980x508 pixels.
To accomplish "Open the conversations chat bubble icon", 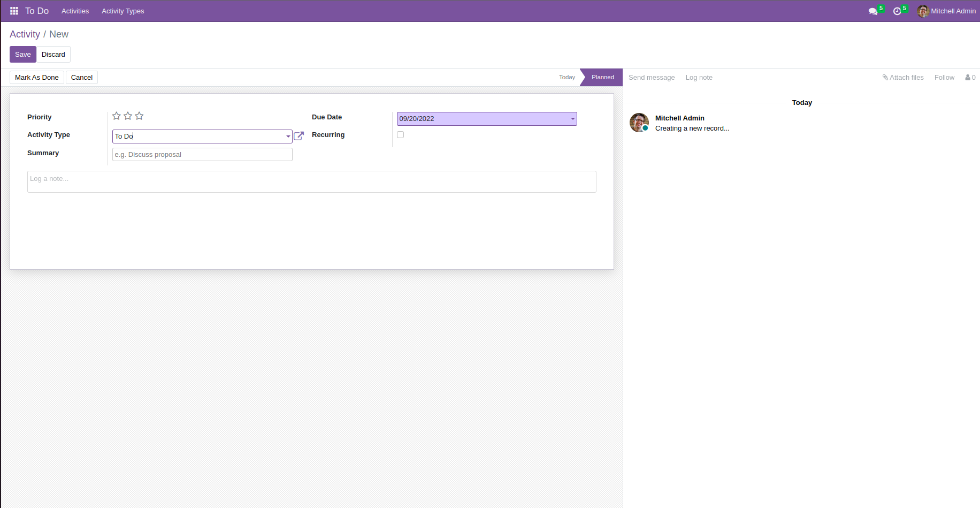I will pos(873,11).
